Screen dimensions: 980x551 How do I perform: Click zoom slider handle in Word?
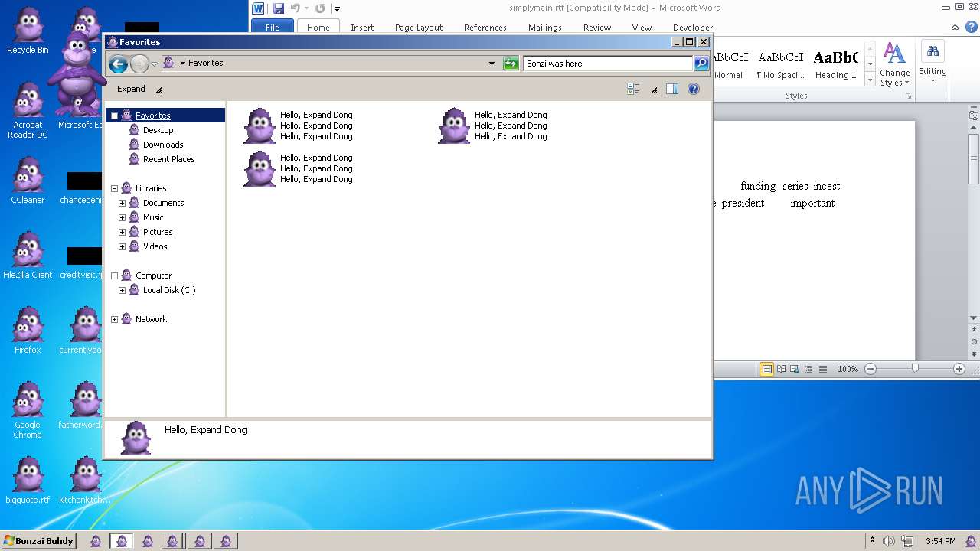coord(915,369)
